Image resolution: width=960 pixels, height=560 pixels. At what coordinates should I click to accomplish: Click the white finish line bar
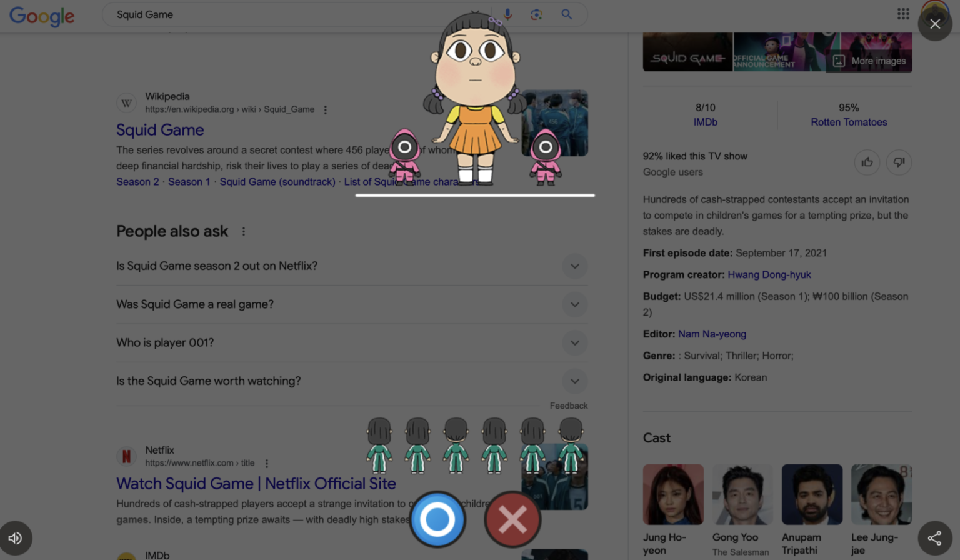click(475, 195)
